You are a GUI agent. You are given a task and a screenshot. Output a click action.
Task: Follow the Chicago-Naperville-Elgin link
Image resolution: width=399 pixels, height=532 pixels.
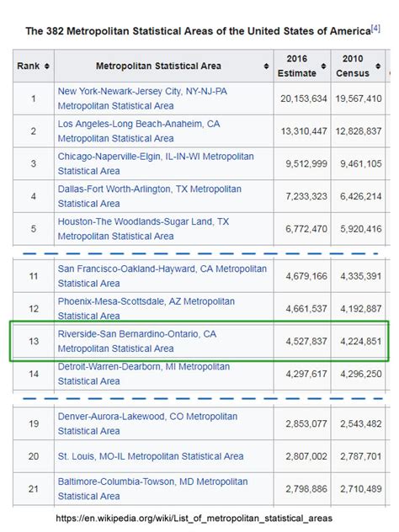click(156, 163)
